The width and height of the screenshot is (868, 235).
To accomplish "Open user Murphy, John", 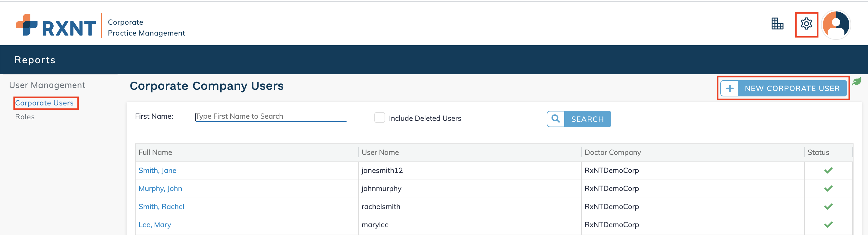I will (x=160, y=189).
